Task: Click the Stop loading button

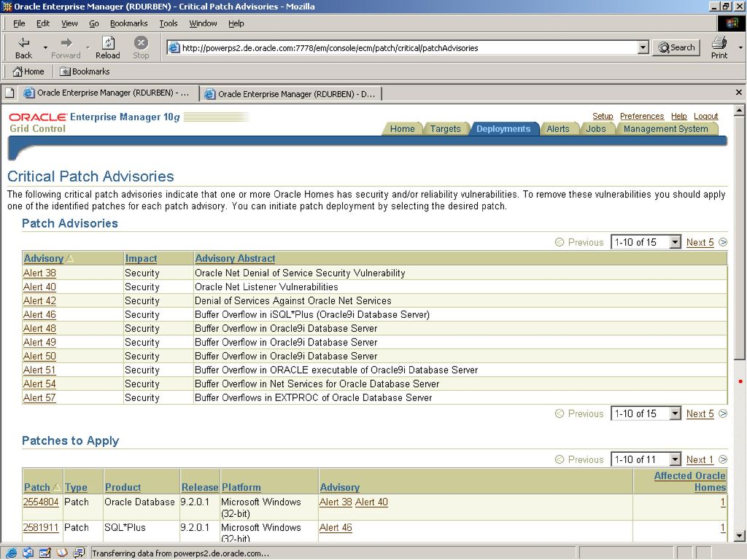Action: point(141,47)
